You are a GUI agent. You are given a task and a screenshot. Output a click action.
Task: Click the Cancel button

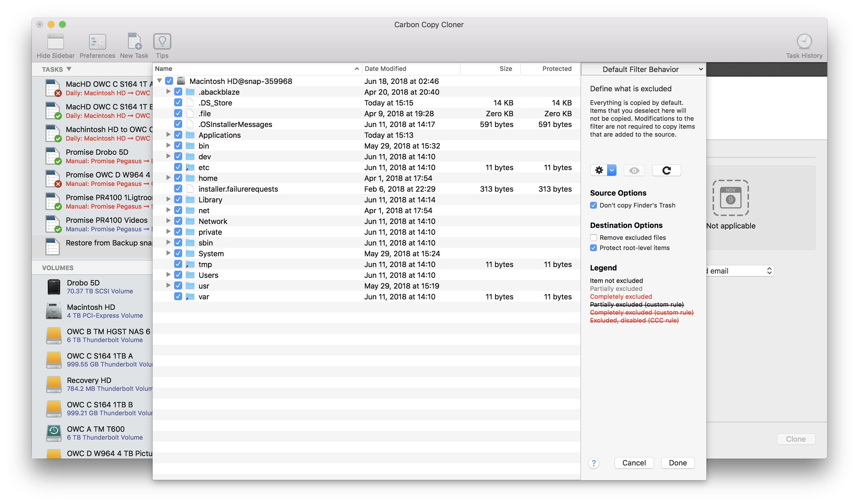coord(634,463)
